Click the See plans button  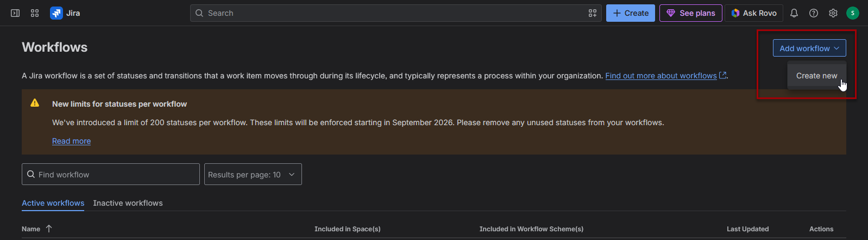pyautogui.click(x=691, y=13)
